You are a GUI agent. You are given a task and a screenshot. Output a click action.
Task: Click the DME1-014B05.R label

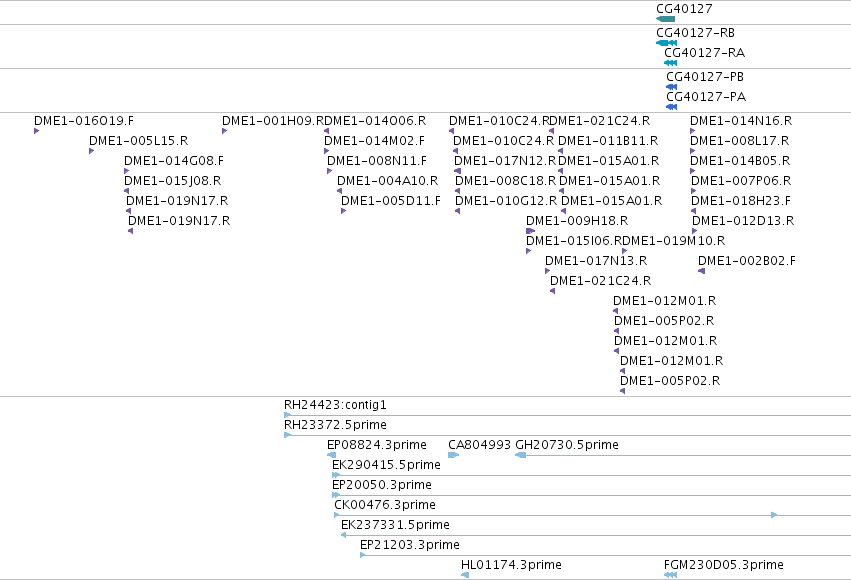point(740,161)
